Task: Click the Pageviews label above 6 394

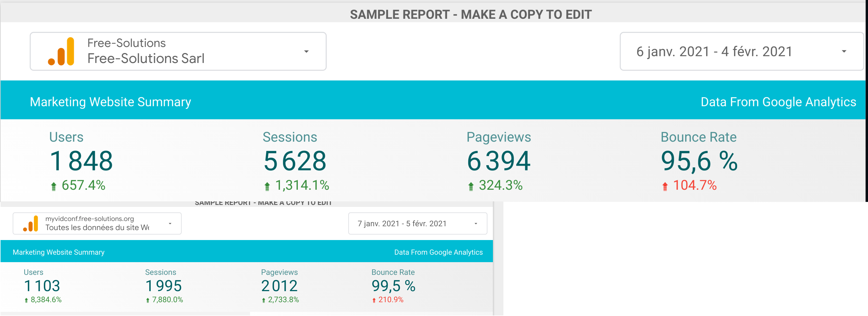Action: (x=499, y=137)
